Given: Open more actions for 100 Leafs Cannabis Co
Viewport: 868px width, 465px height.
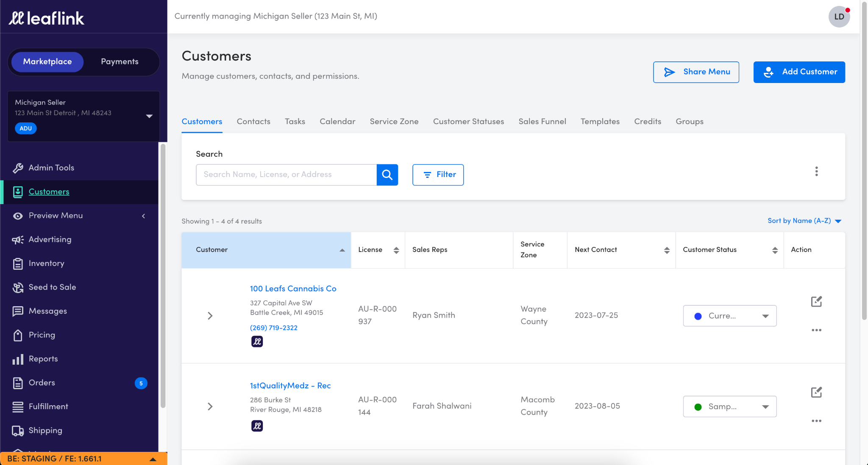Looking at the screenshot, I should point(816,330).
